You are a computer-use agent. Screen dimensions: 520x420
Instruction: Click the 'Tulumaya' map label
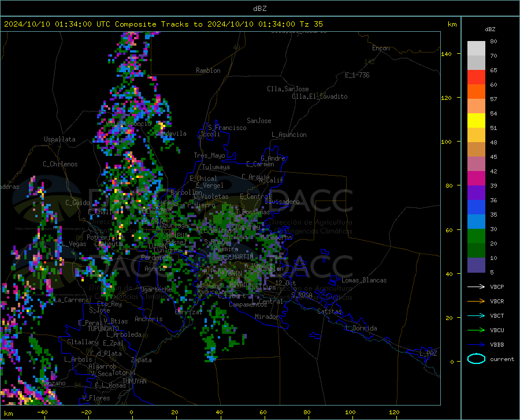click(x=216, y=167)
